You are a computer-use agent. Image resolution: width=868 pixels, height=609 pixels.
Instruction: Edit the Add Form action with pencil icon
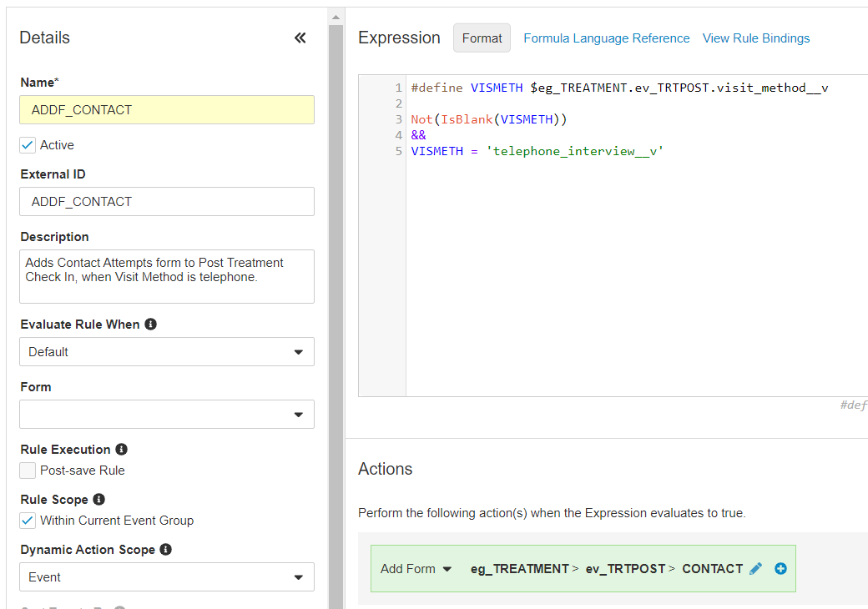coord(755,568)
